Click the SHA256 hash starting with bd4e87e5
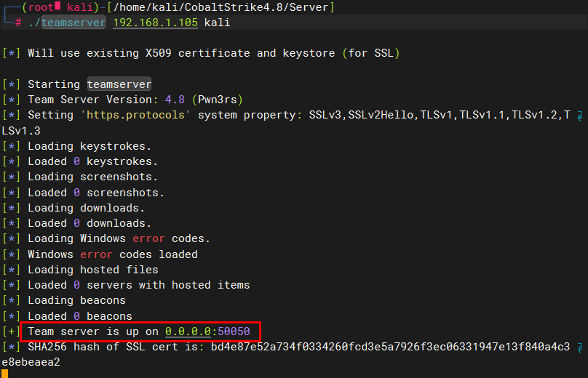Image resolution: width=588 pixels, height=378 pixels. point(390,347)
